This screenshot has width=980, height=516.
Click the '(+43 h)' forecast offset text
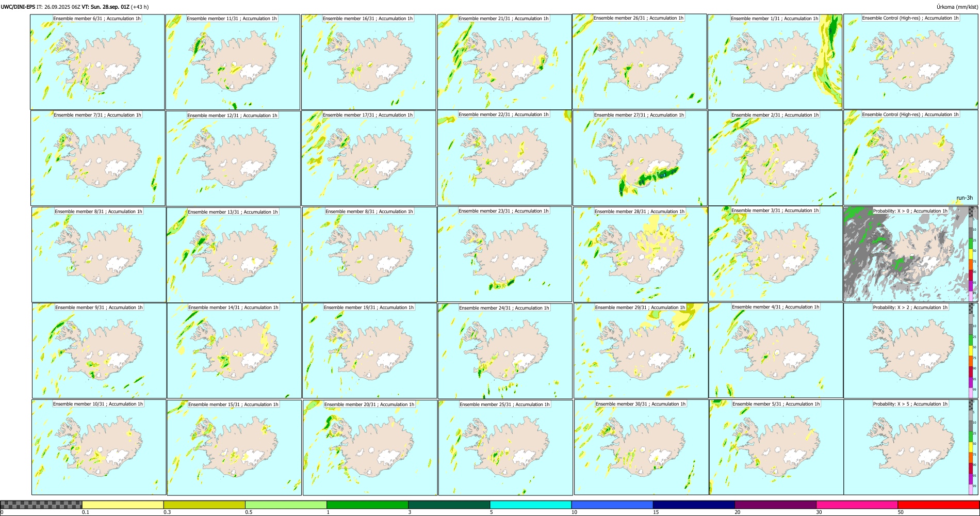(140, 7)
